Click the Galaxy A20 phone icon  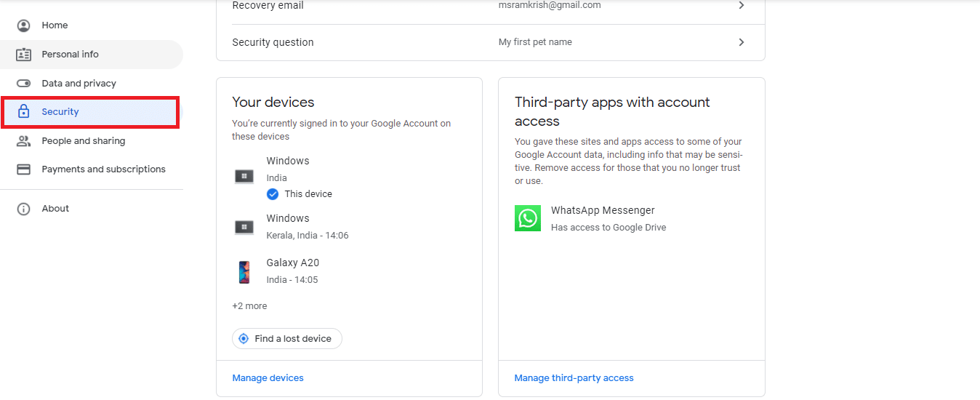point(244,272)
